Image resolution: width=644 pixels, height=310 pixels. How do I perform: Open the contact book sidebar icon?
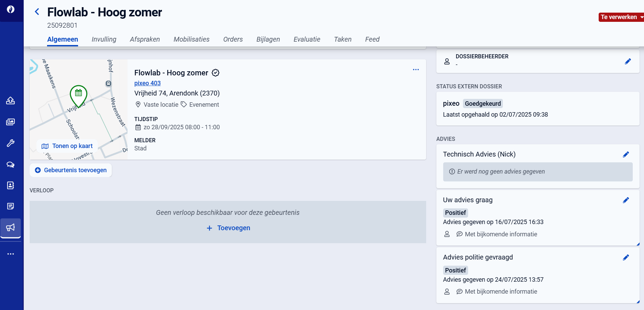[x=11, y=185]
